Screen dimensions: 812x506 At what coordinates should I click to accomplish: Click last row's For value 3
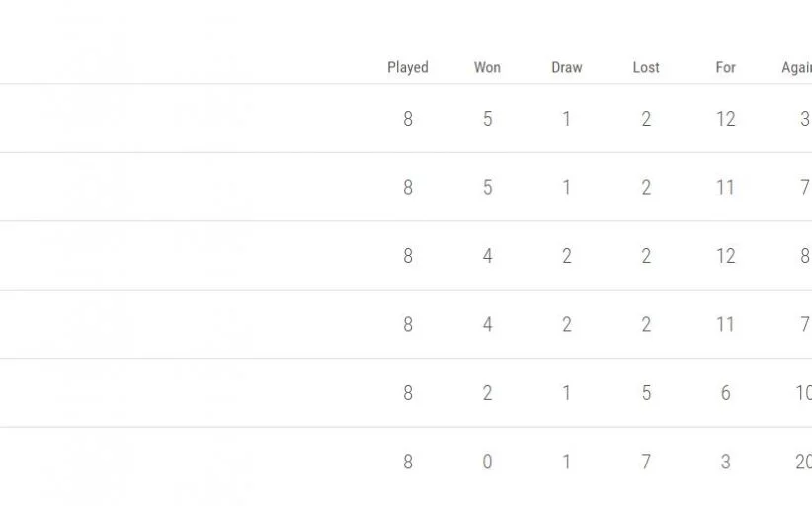point(725,462)
